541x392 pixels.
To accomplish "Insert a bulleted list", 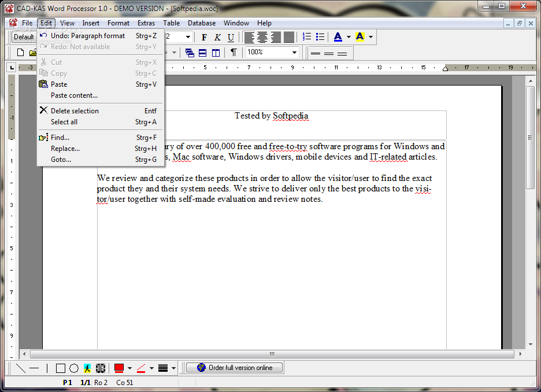I will 320,37.
